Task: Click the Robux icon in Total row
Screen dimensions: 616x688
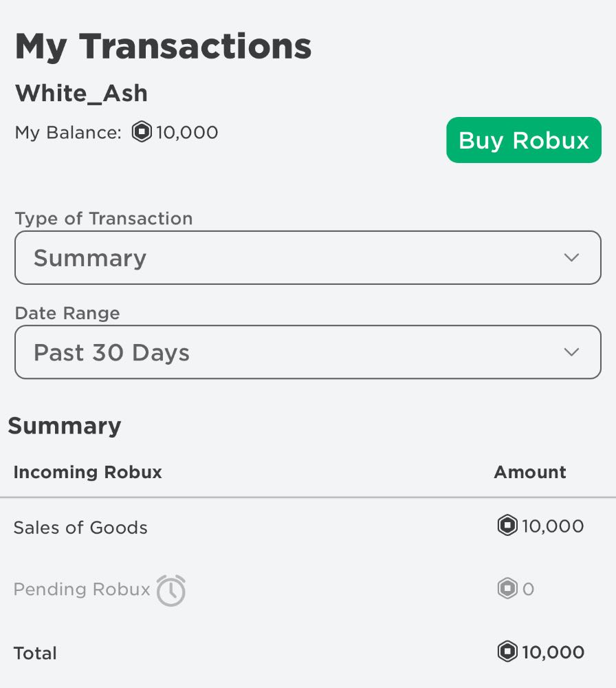Action: click(507, 652)
